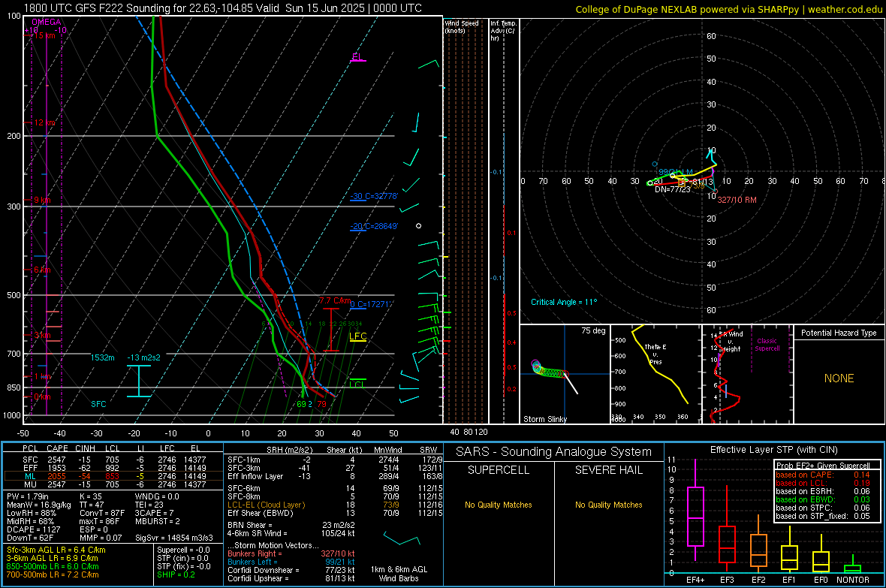Click the Supercell = -0.0 composite value
Viewport: 886px width, 588px height.
(x=183, y=550)
